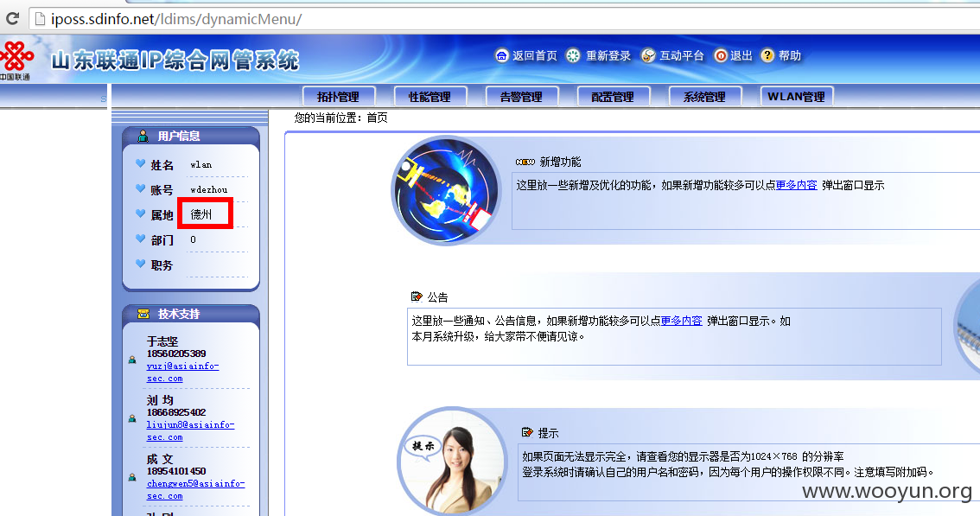Click the phone number 18668925402

pos(176,412)
